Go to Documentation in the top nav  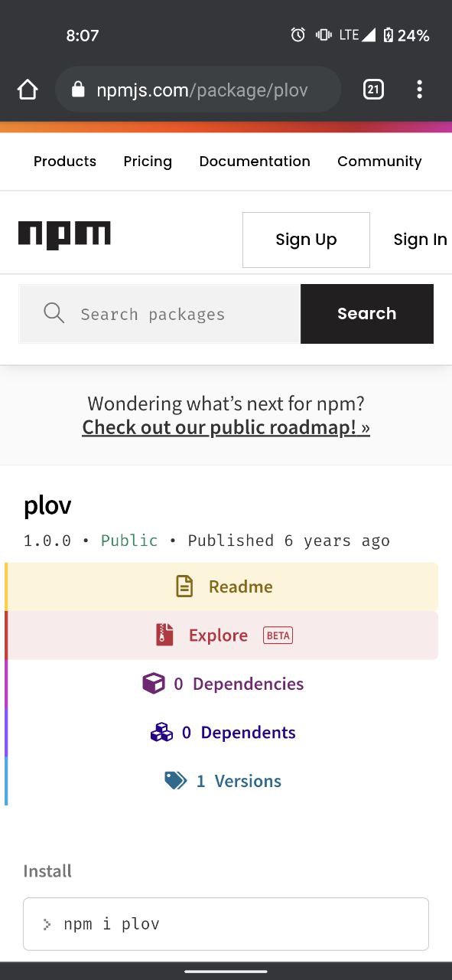click(255, 162)
